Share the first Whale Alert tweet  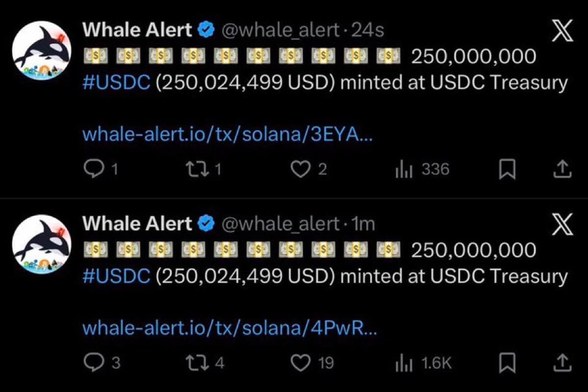click(x=563, y=169)
